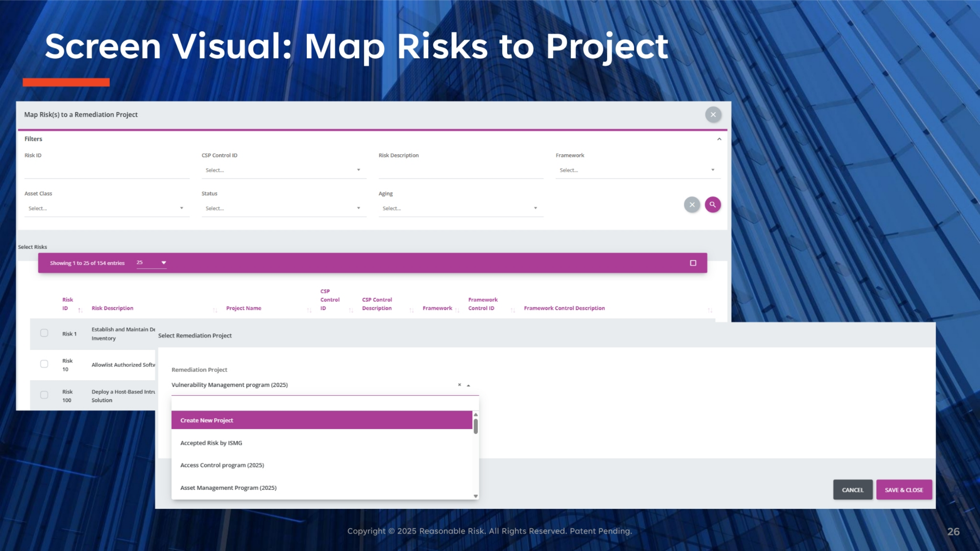Clear the selected remediation project x icon
The height and width of the screenshot is (551, 980).
459,384
